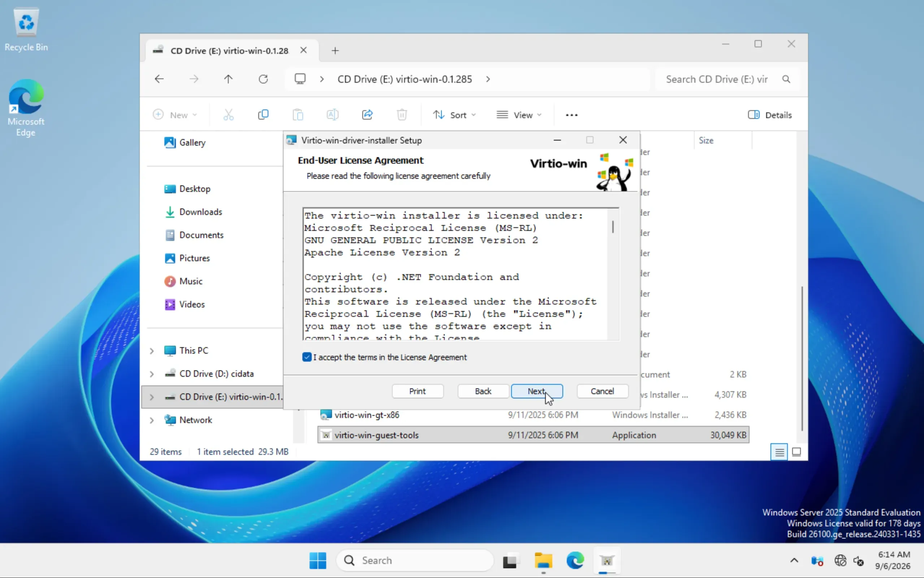Cancel the Virtio-win installer setup
The height and width of the screenshot is (578, 924).
point(602,391)
